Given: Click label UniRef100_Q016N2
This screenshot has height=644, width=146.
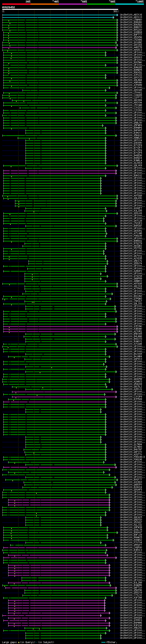Looking at the screenshot, I should 131,42.
